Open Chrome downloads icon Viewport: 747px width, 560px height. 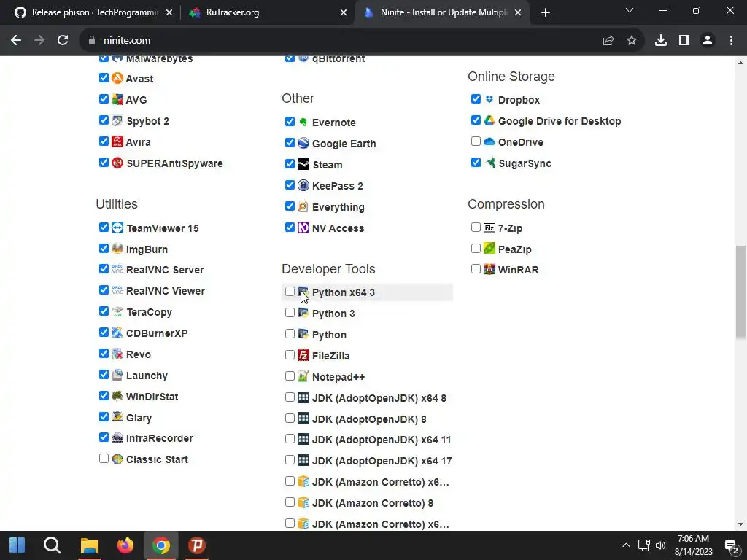661,41
